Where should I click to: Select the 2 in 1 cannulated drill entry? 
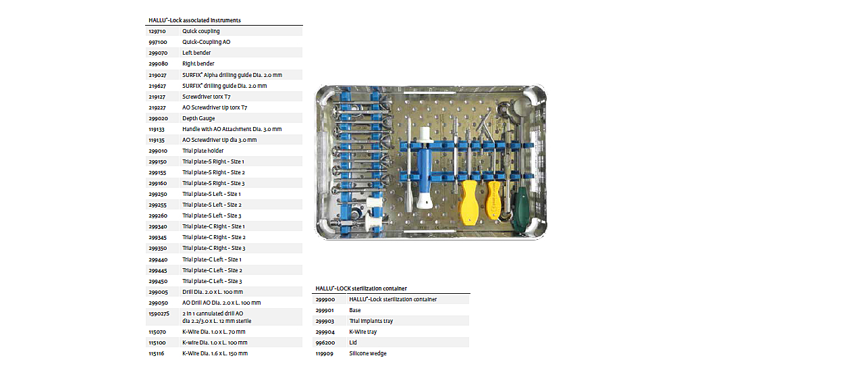pos(224,317)
